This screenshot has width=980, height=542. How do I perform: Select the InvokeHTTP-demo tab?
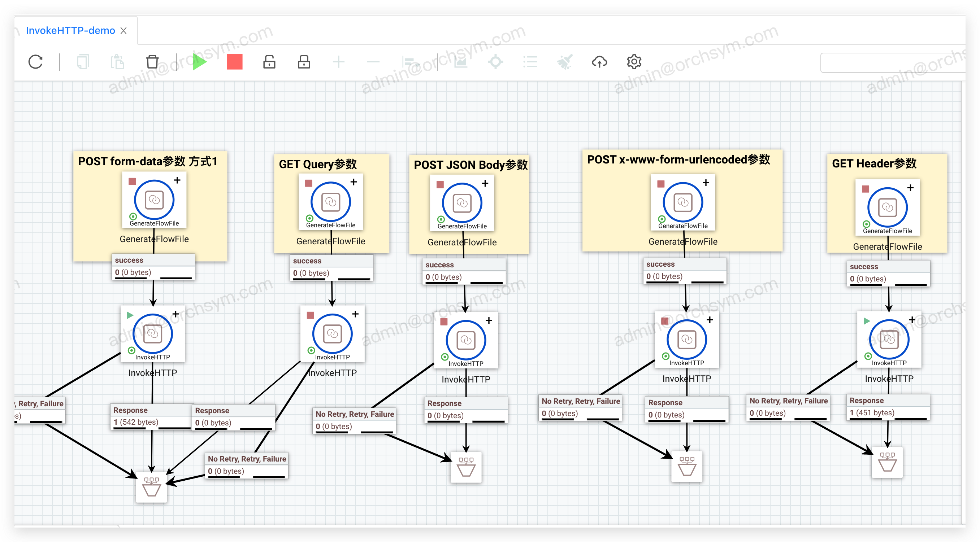(70, 30)
